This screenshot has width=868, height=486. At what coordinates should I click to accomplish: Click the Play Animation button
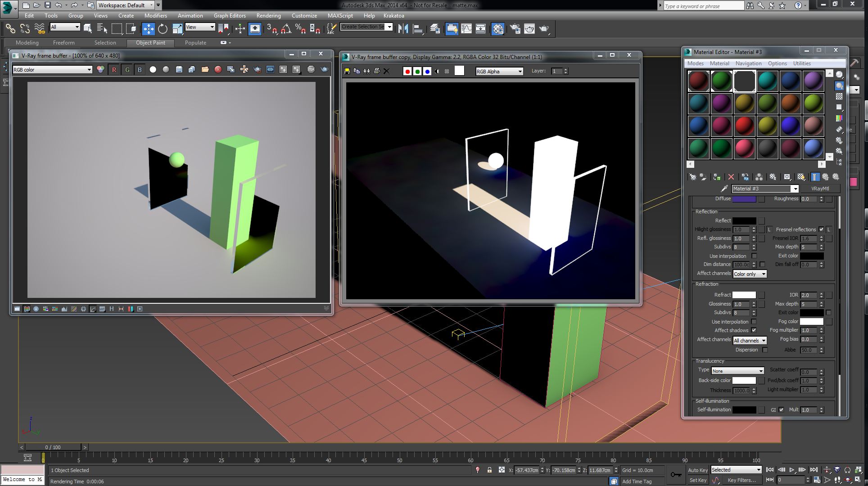(792, 470)
